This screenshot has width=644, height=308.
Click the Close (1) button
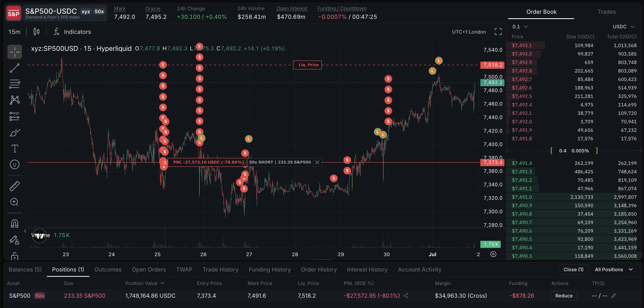pyautogui.click(x=573, y=269)
